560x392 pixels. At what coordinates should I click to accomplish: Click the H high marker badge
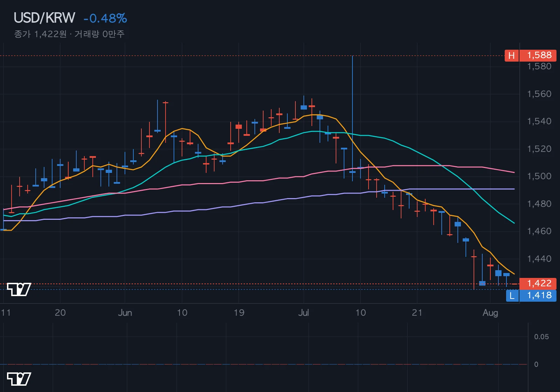512,55
